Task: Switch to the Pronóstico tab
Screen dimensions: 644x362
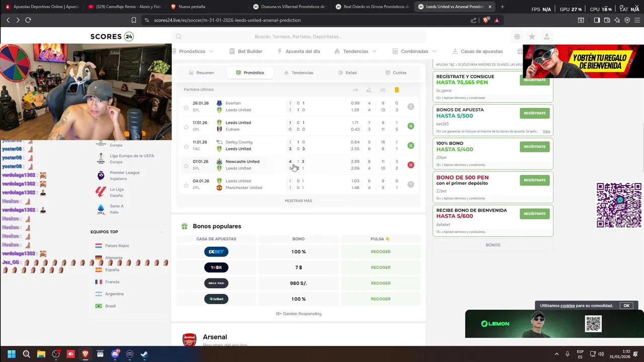Action: point(250,73)
